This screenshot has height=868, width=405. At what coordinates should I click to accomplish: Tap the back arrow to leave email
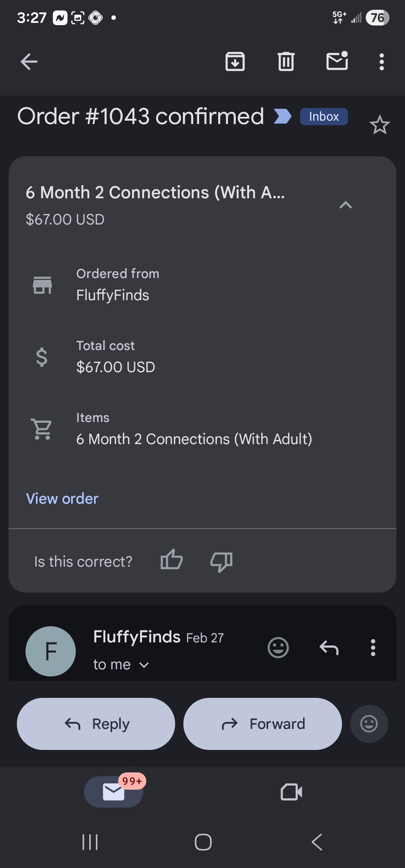29,62
